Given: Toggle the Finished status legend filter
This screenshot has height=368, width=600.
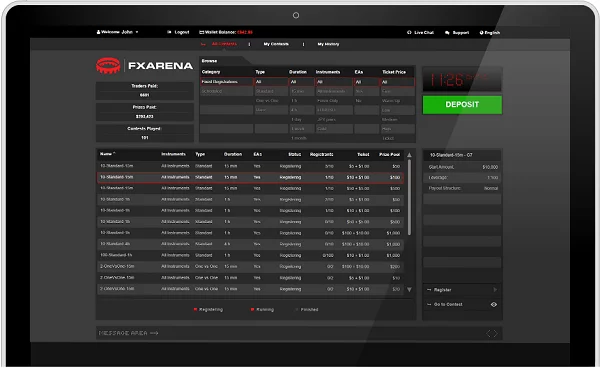Looking at the screenshot, I should [307, 309].
